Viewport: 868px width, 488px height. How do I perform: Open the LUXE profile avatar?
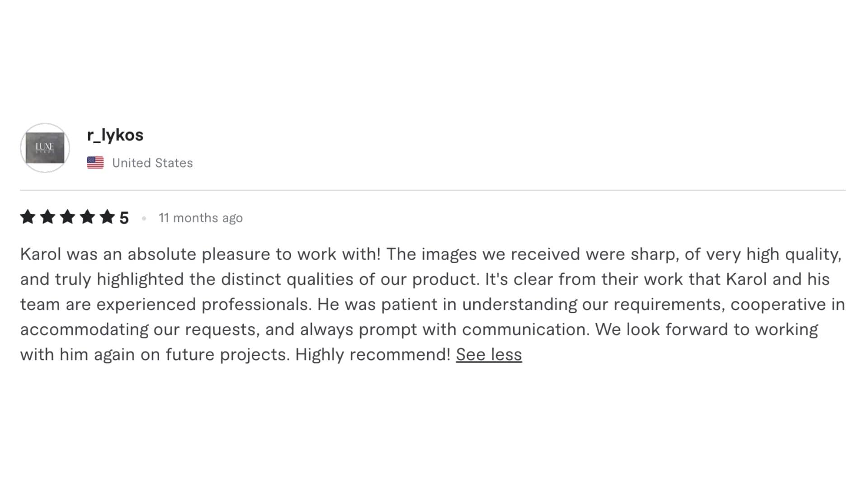[45, 148]
